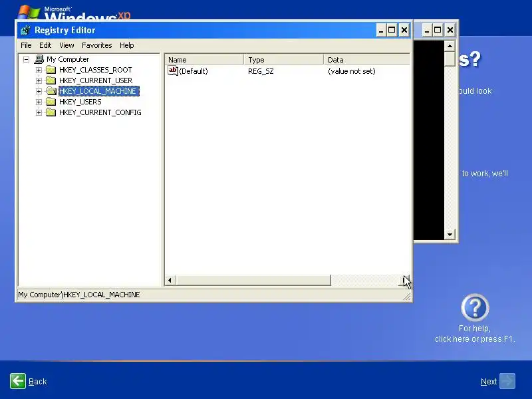Viewport: 532px width, 399px height.
Task: Open the File menu
Action: point(26,45)
